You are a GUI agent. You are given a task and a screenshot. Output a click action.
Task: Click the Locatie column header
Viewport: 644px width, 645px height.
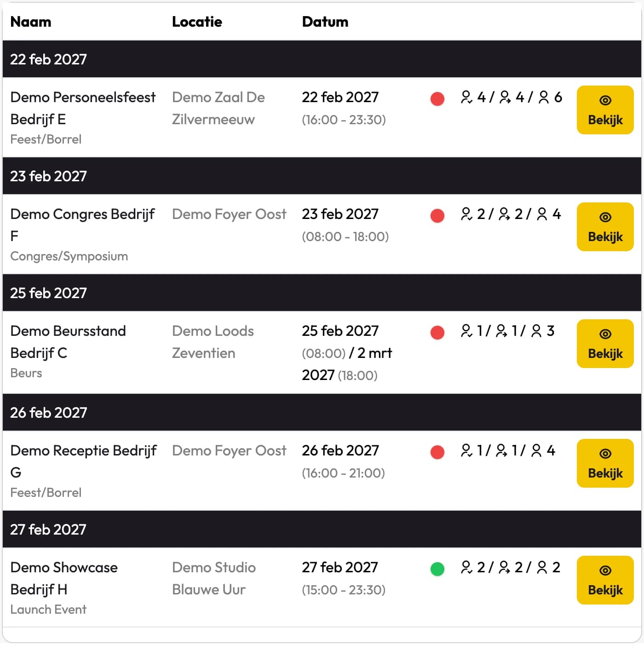197,22
